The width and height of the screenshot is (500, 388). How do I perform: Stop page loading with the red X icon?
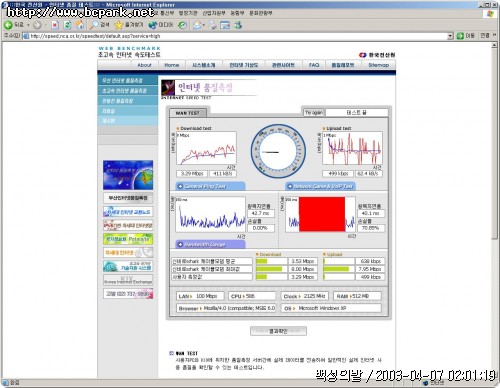[x=55, y=25]
